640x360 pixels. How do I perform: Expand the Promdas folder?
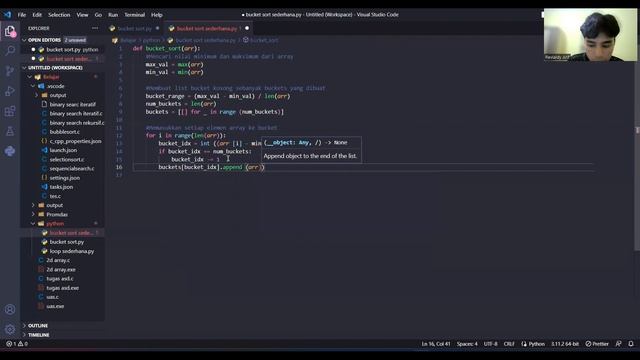[x=57, y=214]
